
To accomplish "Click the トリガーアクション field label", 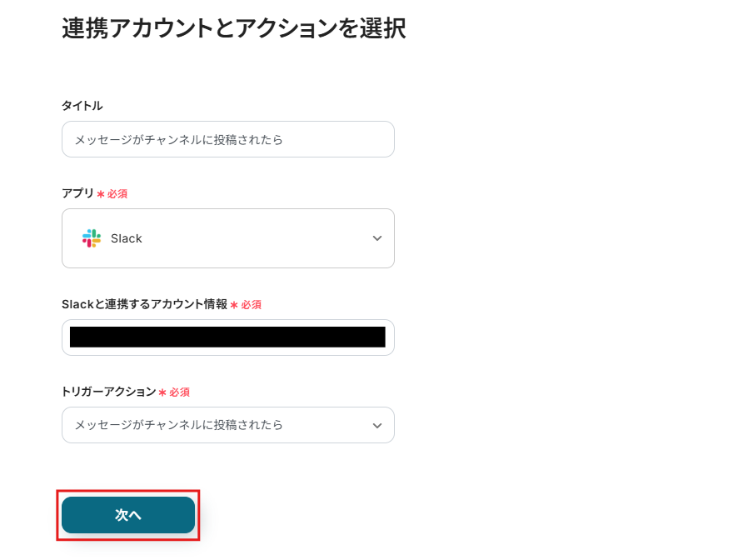I will point(108,392).
